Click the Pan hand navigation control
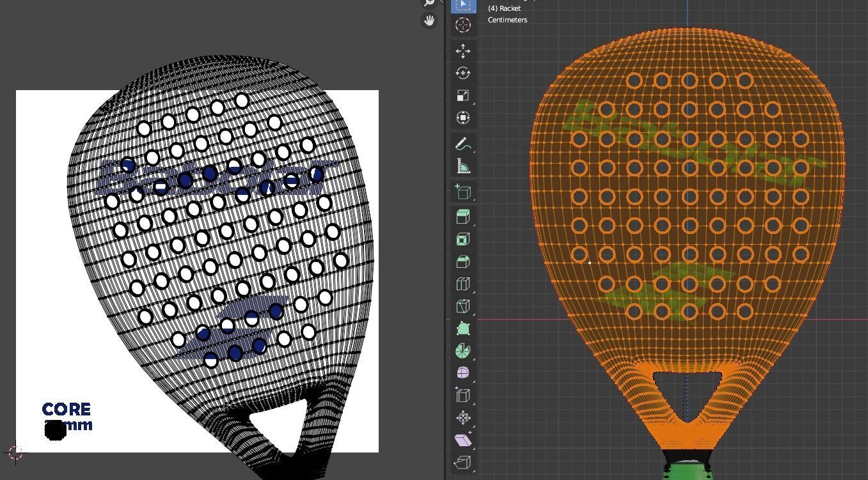Image resolution: width=868 pixels, height=480 pixels. coord(429,20)
